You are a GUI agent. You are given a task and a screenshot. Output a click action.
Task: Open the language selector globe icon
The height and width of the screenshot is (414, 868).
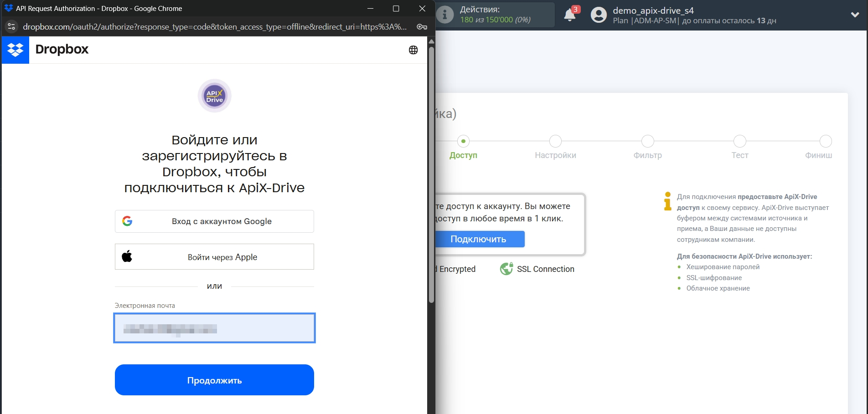point(413,50)
